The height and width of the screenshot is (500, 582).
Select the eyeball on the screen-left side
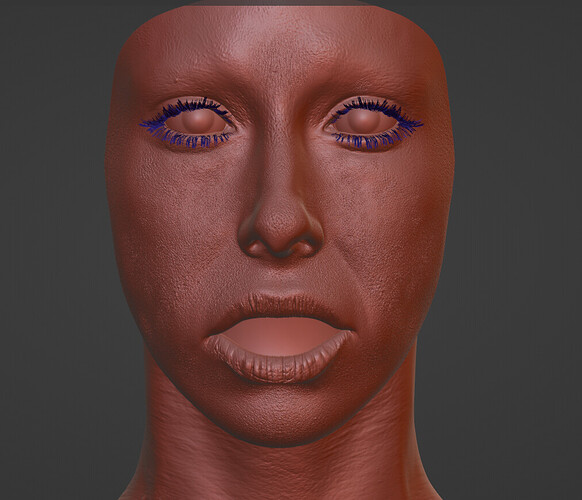(x=197, y=121)
